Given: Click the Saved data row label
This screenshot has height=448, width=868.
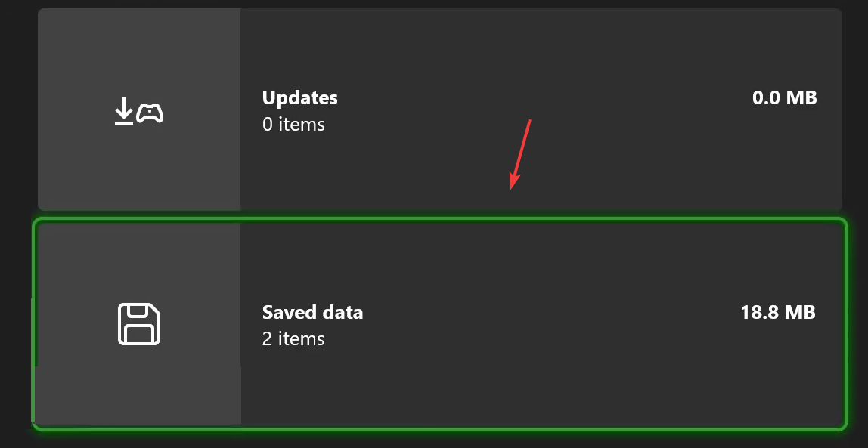Looking at the screenshot, I should [312, 312].
